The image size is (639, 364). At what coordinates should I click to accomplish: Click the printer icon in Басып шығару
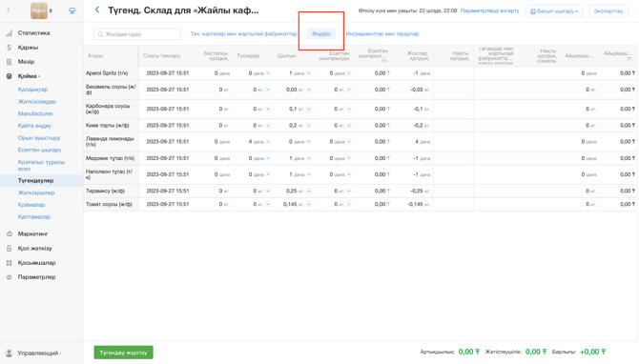point(533,11)
